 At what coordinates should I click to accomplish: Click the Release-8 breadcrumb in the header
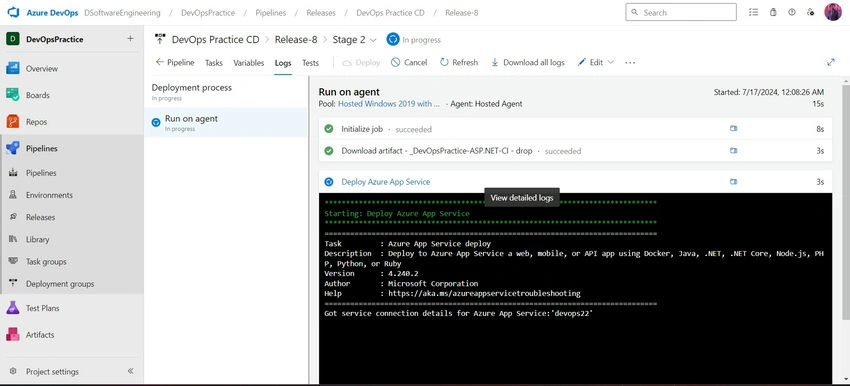tap(461, 12)
